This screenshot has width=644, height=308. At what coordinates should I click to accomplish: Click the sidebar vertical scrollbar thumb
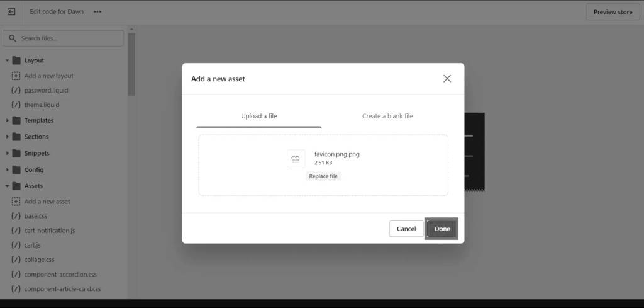pos(131,64)
